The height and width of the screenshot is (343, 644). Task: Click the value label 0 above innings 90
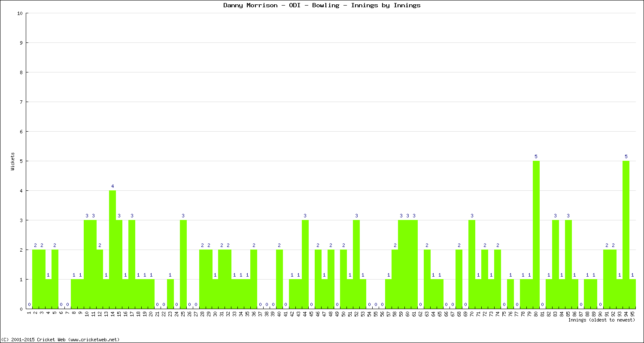point(600,304)
